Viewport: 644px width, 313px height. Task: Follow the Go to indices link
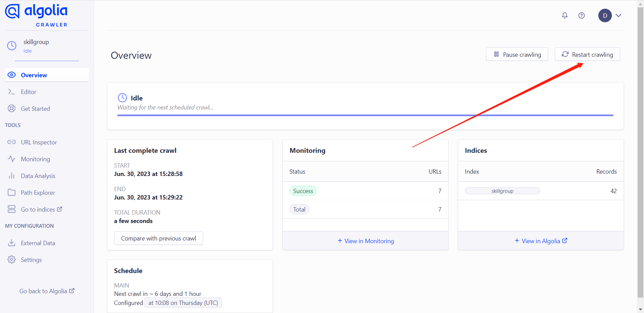pos(41,209)
